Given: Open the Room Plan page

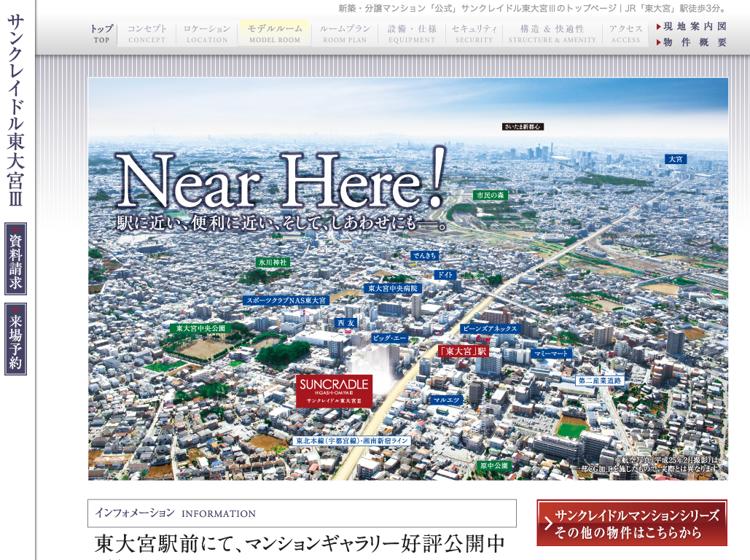Looking at the screenshot, I should (x=345, y=34).
